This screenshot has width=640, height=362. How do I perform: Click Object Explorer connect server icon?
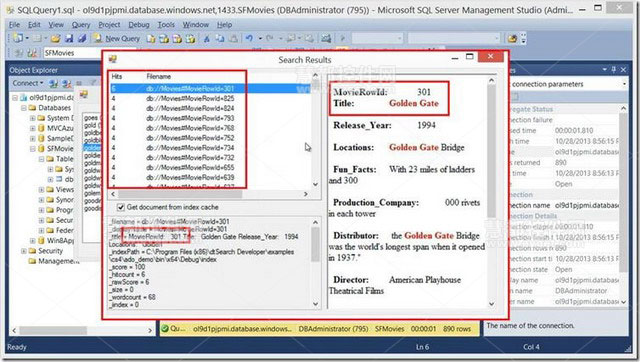[x=53, y=83]
